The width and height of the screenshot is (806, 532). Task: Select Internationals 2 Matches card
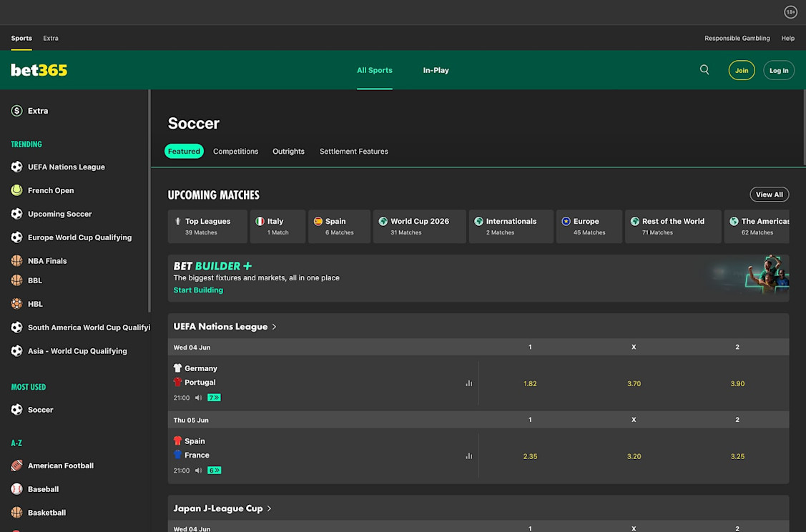click(511, 226)
